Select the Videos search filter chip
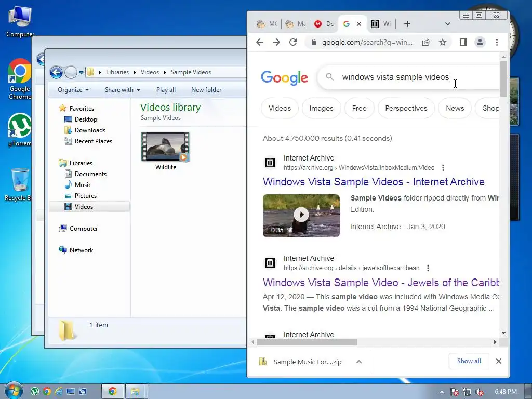This screenshot has height=399, width=532. coord(280,108)
